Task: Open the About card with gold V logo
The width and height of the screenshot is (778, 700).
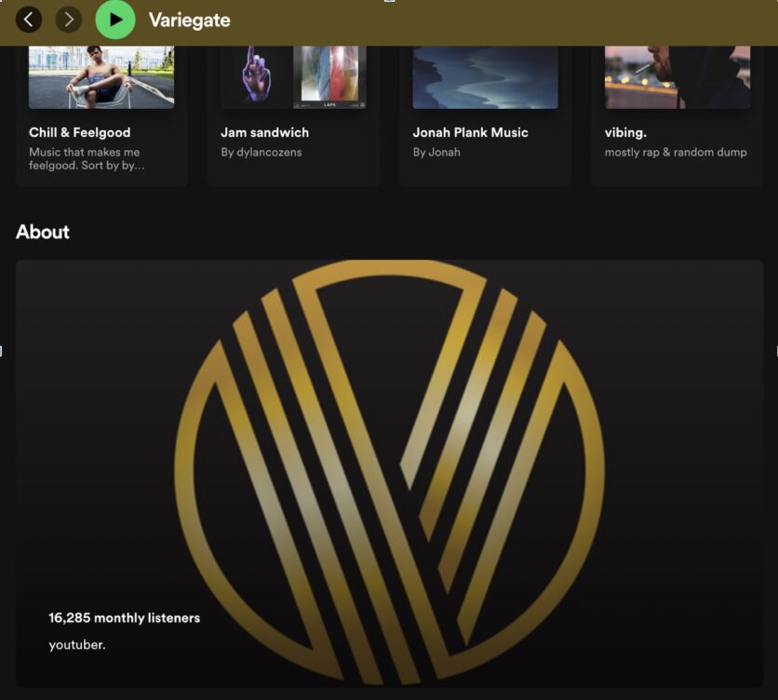Action: pos(390,474)
